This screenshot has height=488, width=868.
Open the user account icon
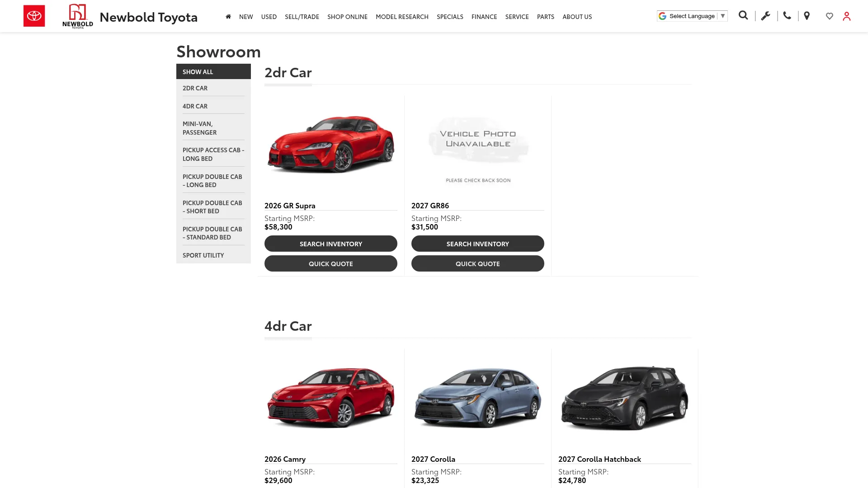tap(847, 16)
